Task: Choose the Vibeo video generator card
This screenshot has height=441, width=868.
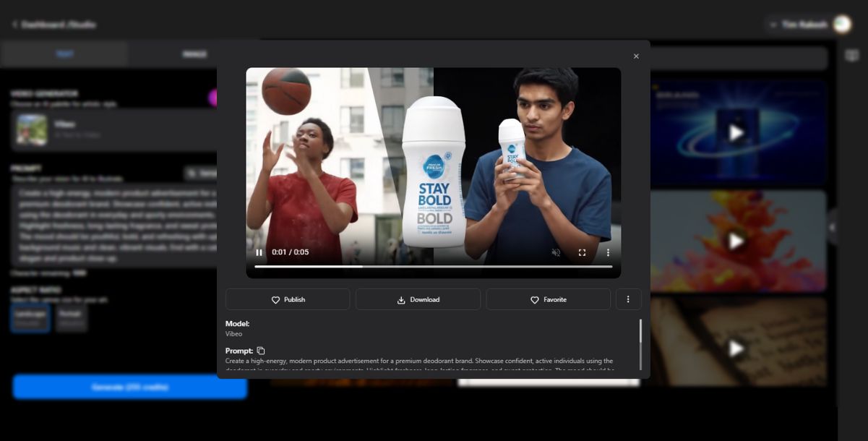Action: click(114, 129)
